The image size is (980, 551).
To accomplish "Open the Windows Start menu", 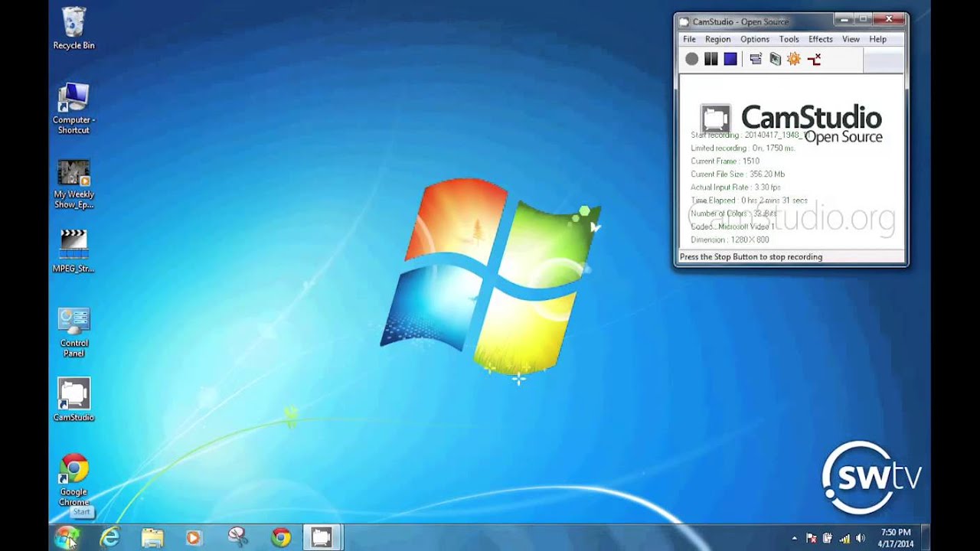I will 67,537.
